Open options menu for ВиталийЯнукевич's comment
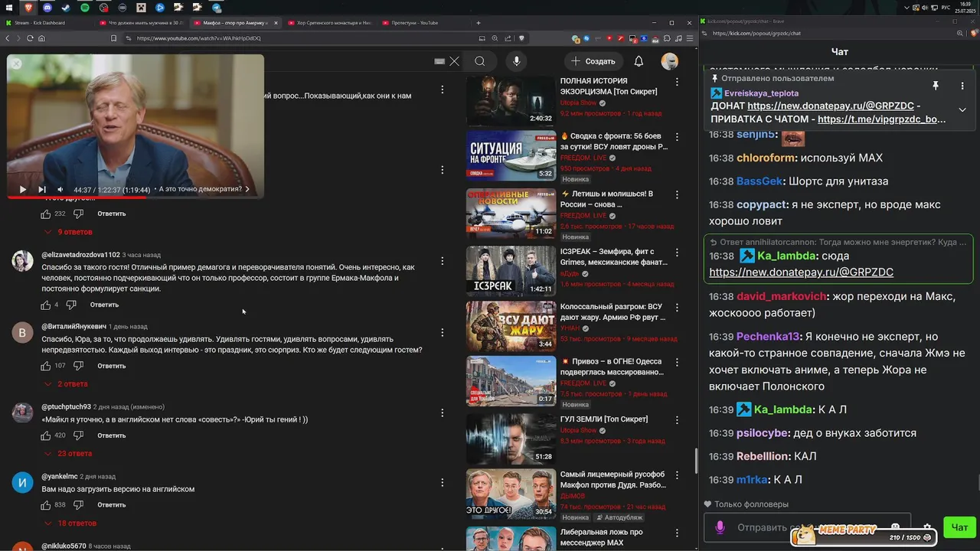The image size is (980, 551). [x=442, y=332]
